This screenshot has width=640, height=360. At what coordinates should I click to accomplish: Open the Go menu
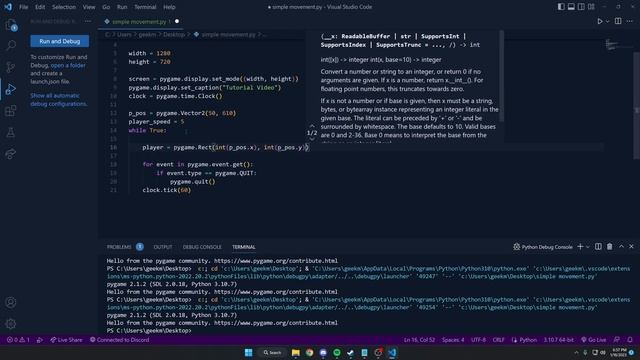click(x=106, y=7)
